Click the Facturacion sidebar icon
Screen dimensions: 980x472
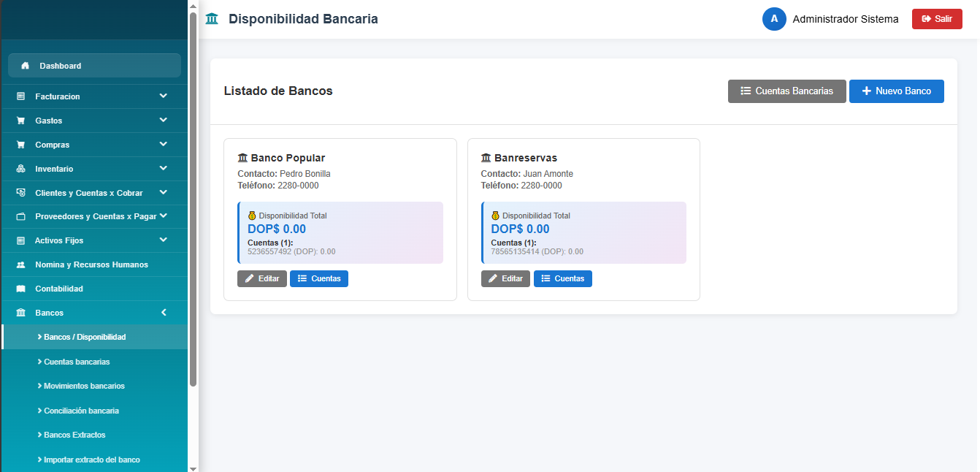(x=20, y=96)
